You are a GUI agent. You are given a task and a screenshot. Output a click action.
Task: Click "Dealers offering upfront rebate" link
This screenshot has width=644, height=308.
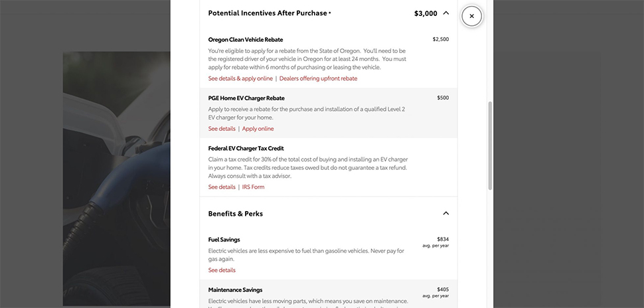(318, 78)
